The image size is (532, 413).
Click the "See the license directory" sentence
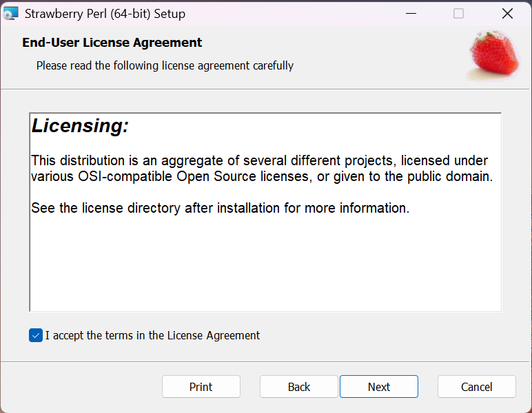(220, 208)
